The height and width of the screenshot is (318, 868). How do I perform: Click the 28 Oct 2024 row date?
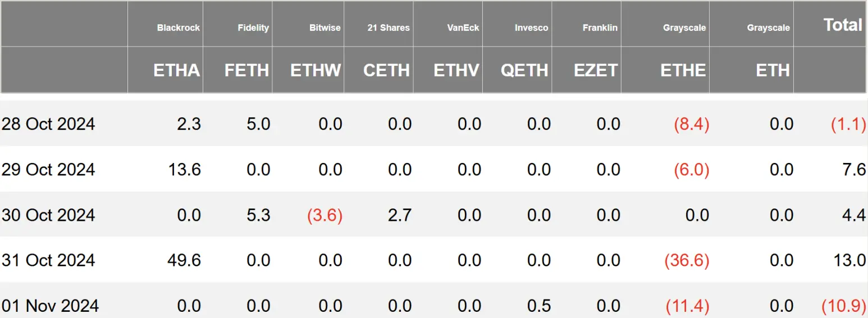[48, 124]
